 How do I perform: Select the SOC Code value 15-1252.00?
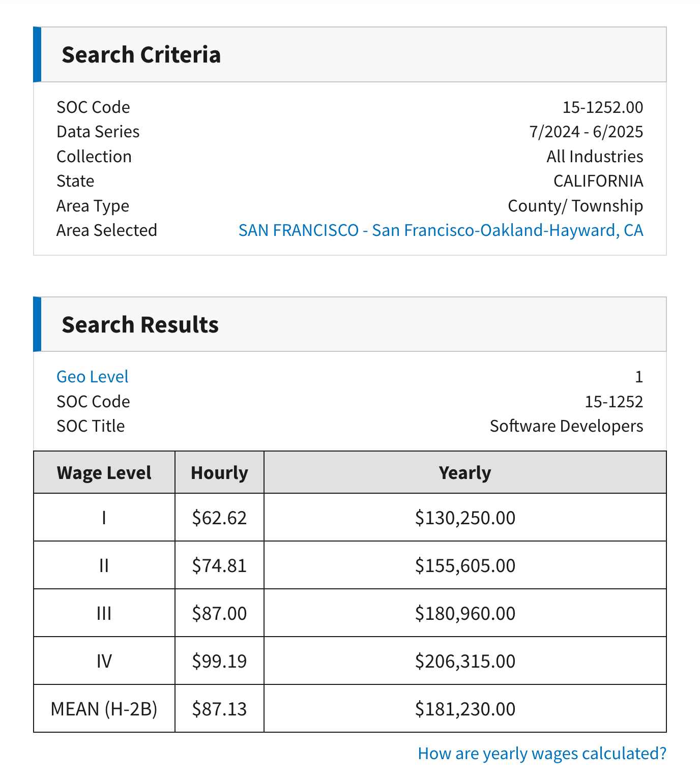point(603,107)
